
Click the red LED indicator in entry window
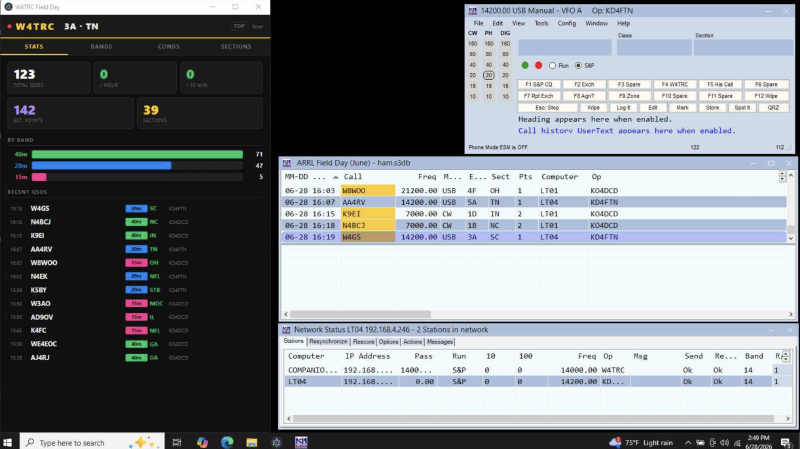(x=538, y=65)
